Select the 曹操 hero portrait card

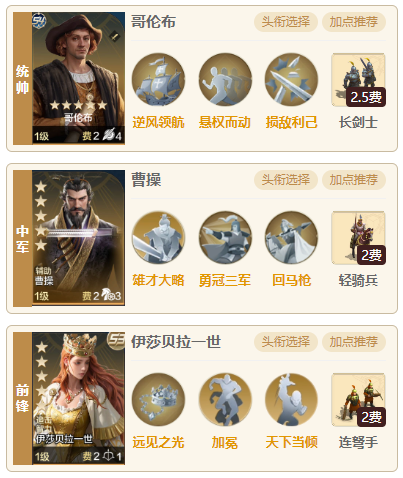pyautogui.click(x=78, y=238)
